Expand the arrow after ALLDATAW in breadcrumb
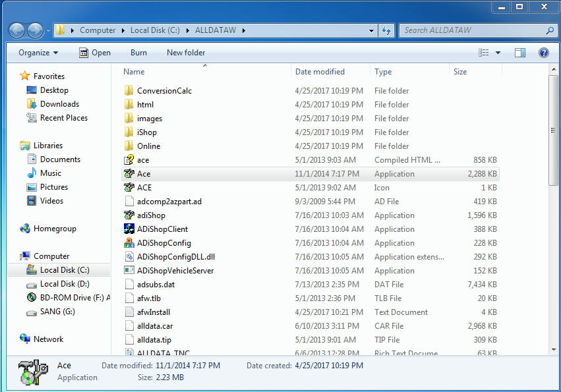 [x=244, y=31]
